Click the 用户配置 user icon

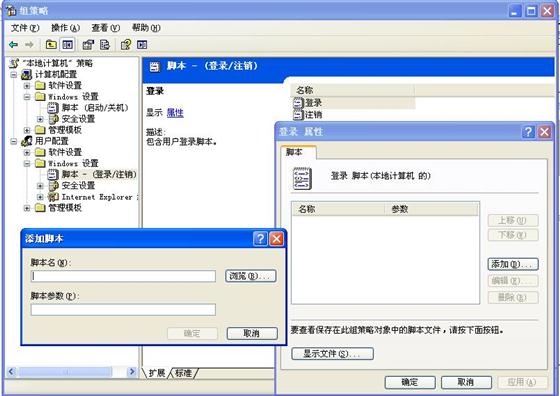(27, 141)
